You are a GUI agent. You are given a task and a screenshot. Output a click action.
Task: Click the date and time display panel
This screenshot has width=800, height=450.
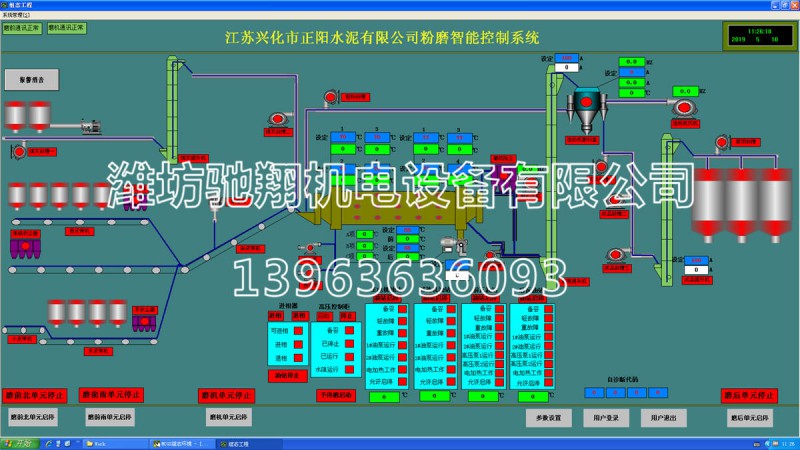point(759,36)
